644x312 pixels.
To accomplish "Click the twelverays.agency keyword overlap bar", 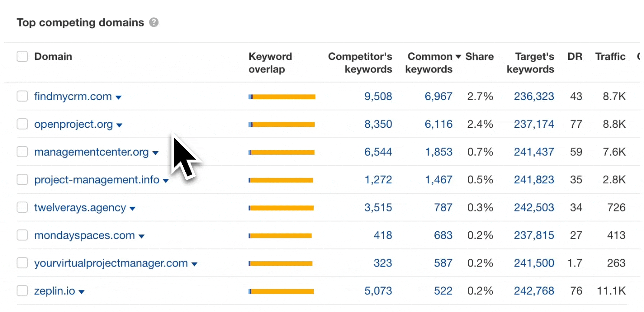I will 281,208.
